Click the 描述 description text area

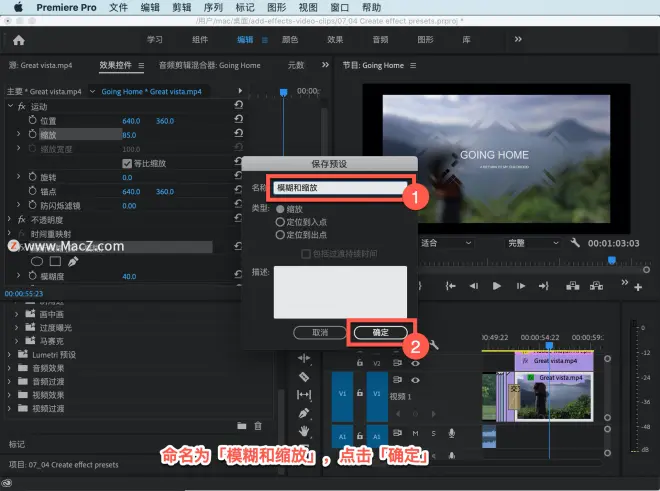pyautogui.click(x=340, y=292)
